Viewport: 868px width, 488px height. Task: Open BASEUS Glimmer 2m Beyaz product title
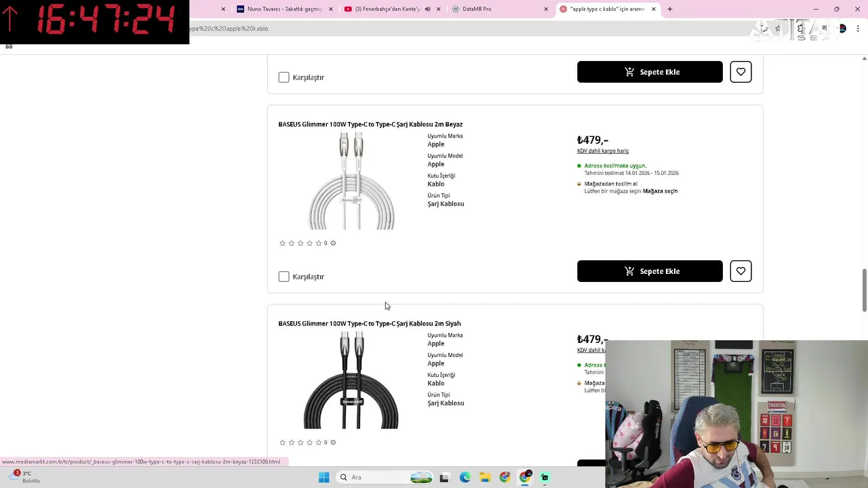(x=370, y=124)
